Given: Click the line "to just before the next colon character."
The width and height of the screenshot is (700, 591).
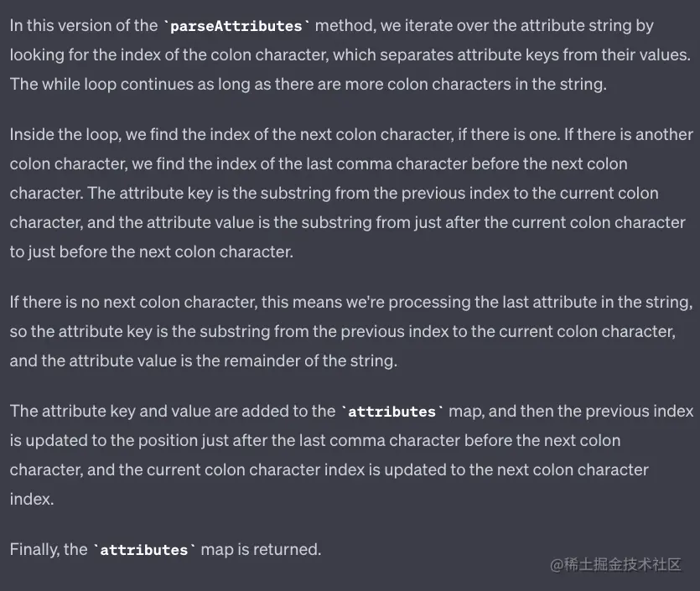Looking at the screenshot, I should click(x=152, y=251).
